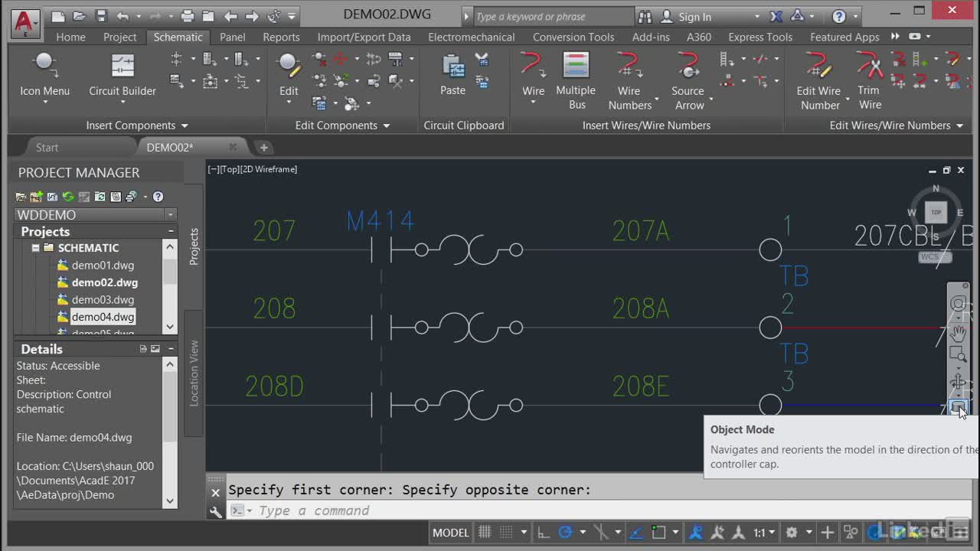Click the Edit Wire Number tool

pyautogui.click(x=819, y=81)
